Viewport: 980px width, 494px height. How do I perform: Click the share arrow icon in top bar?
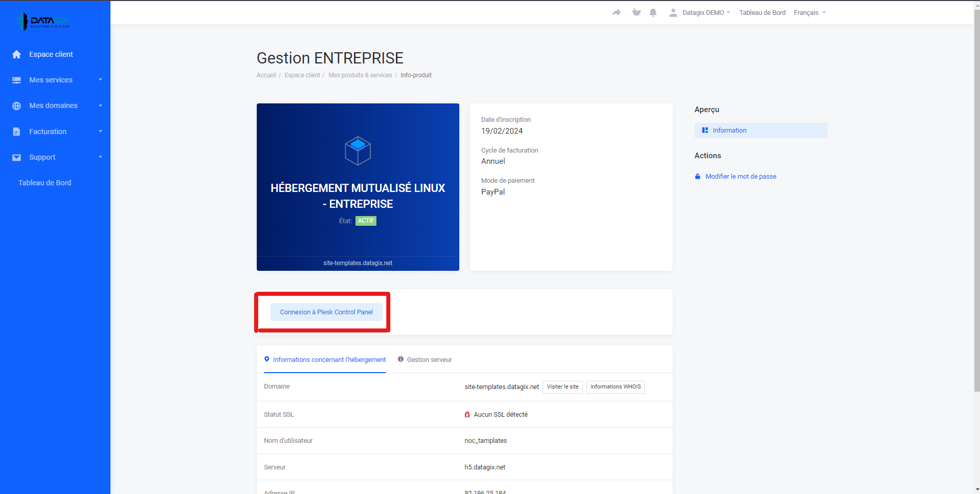click(616, 12)
